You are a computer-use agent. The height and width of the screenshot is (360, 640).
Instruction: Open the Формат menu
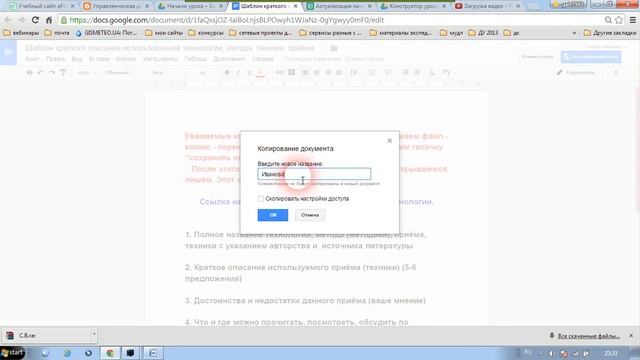pos(126,59)
